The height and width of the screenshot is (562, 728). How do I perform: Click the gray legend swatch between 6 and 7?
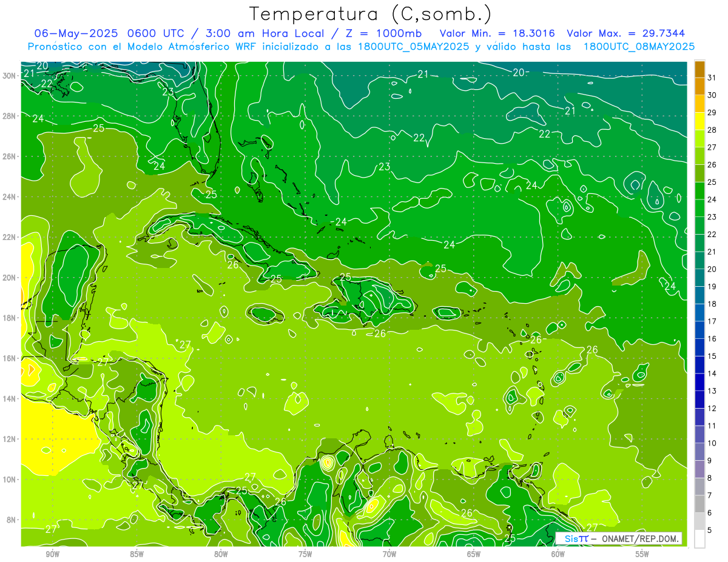699,504
